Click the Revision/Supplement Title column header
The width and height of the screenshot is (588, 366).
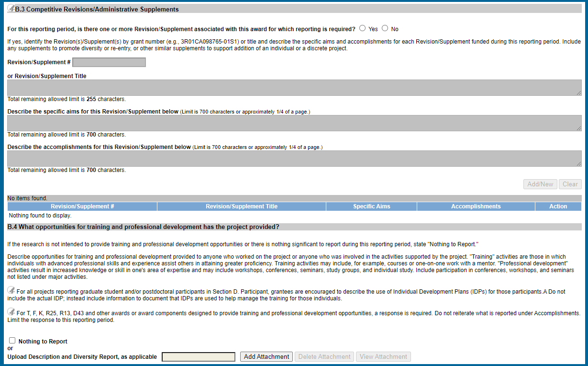pyautogui.click(x=242, y=206)
